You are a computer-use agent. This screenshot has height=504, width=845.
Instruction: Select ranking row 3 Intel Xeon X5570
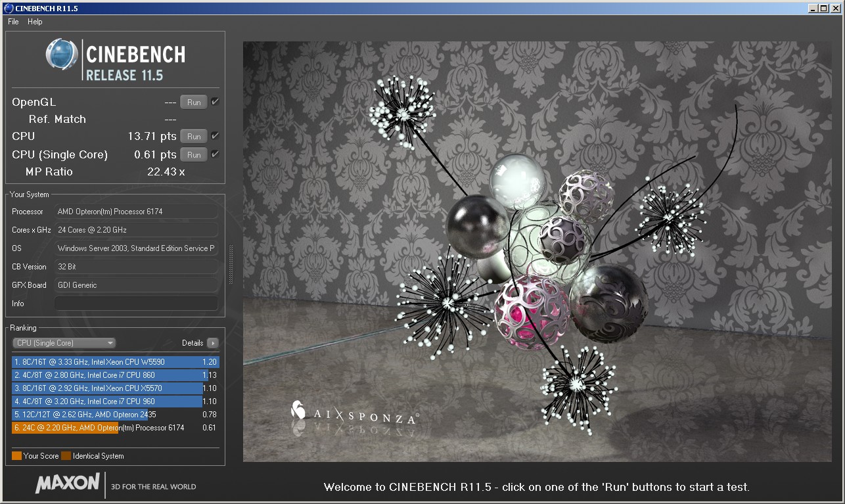tap(116, 388)
